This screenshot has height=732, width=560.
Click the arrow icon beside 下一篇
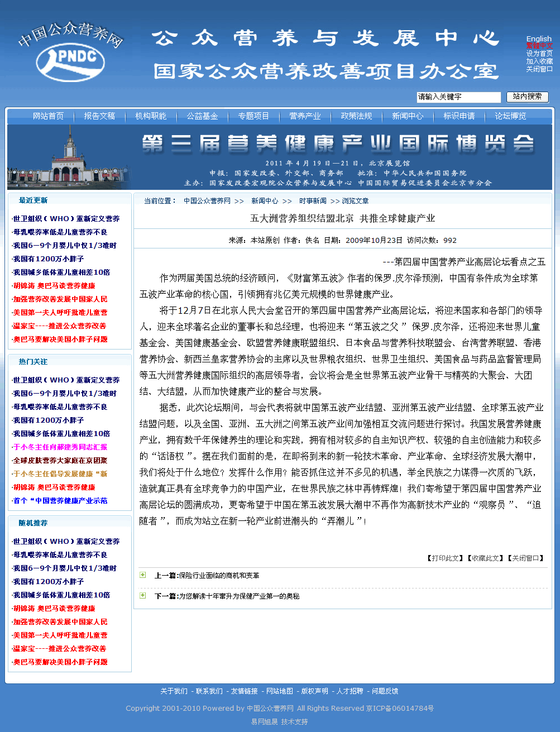[x=143, y=596]
